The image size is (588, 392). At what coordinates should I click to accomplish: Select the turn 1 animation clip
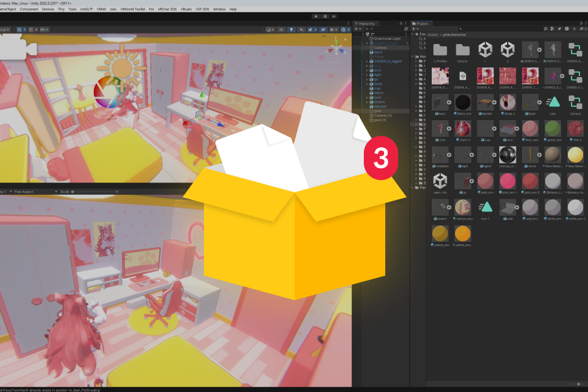tap(485, 209)
